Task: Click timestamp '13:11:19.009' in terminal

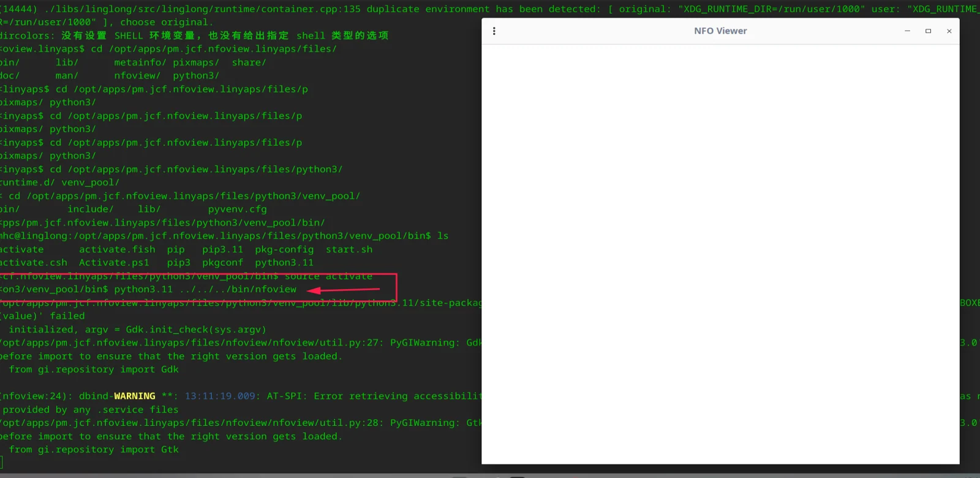Action: point(220,396)
